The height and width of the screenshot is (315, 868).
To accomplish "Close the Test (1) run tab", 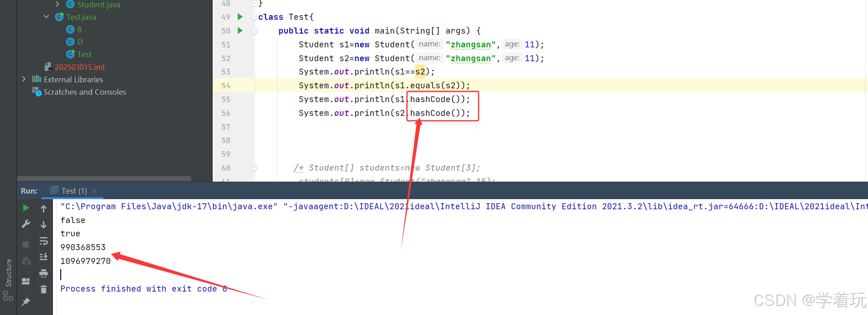I will pyautogui.click(x=94, y=191).
